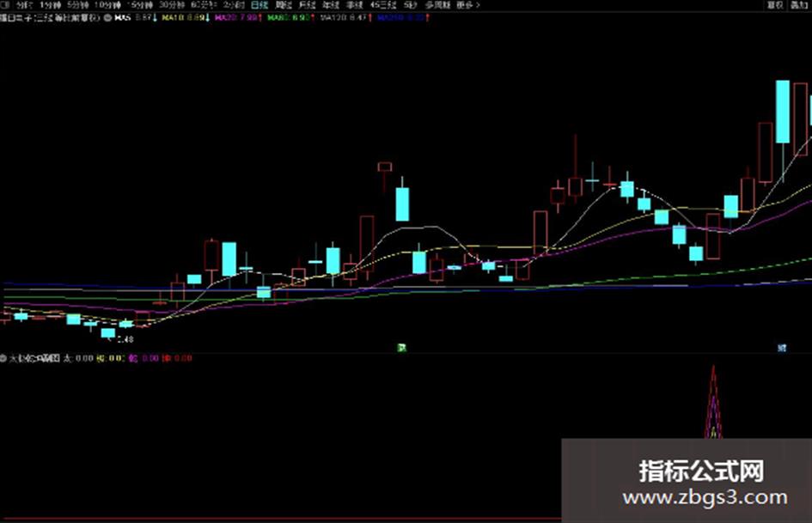Click the 叠加 overlay button at top right
Viewport: 812px width, 523px height.
[x=798, y=5]
